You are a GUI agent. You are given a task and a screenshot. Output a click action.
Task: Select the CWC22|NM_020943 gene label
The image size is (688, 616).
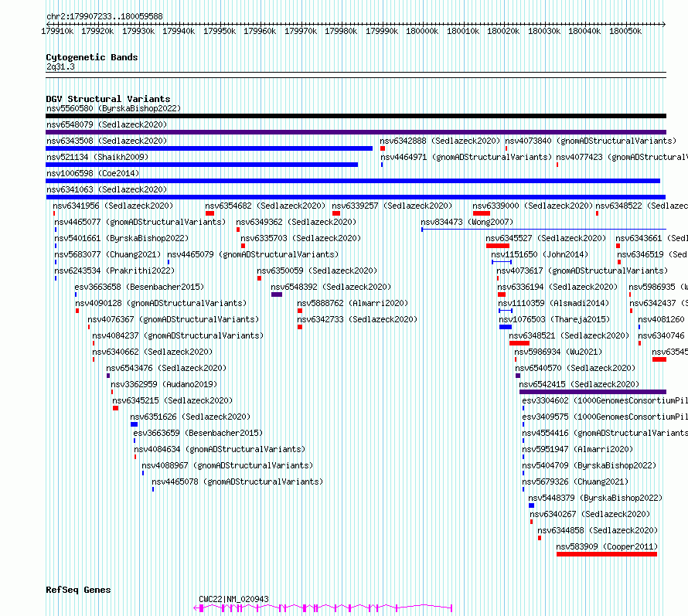pos(233,599)
